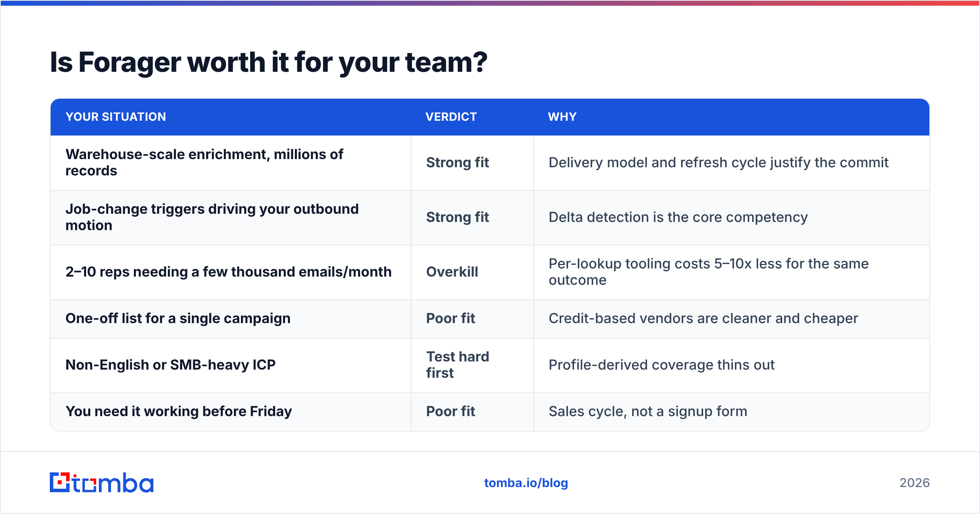Screen dimensions: 980x514
Task: Click 'Warehouse-scale enrichment, millions of records' cell
Action: click(231, 163)
